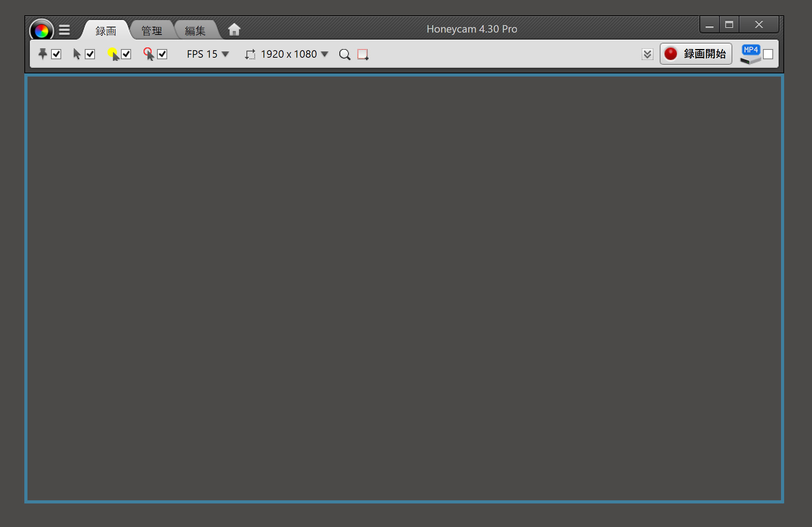
Task: Open the FPS 15 dropdown
Action: (208, 54)
